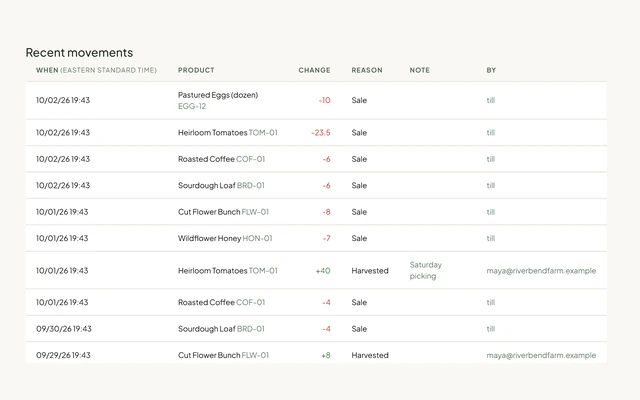Click the PRODUCT column header
Image resolution: width=640 pixels, height=400 pixels.
196,70
